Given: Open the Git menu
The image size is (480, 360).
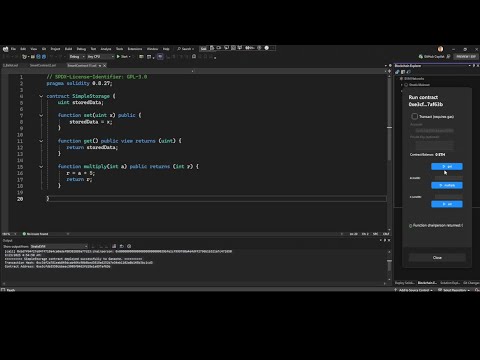Looking at the screenshot, I should (44, 49).
